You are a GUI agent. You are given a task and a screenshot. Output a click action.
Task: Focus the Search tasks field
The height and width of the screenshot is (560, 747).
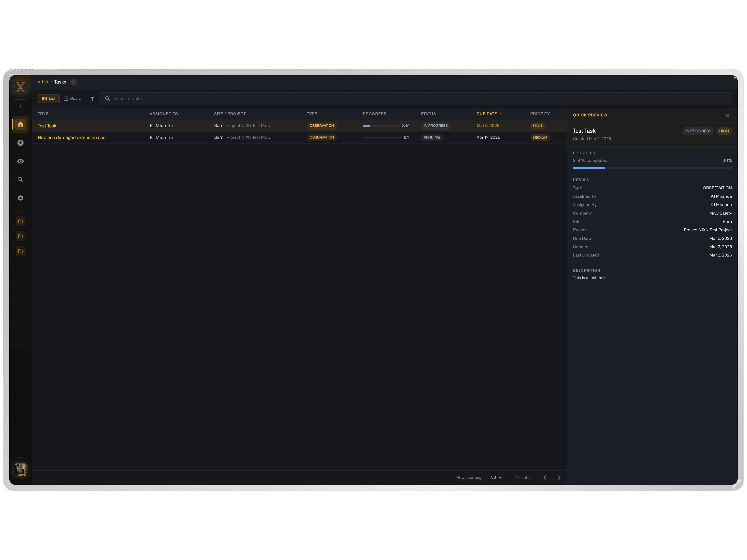point(415,99)
